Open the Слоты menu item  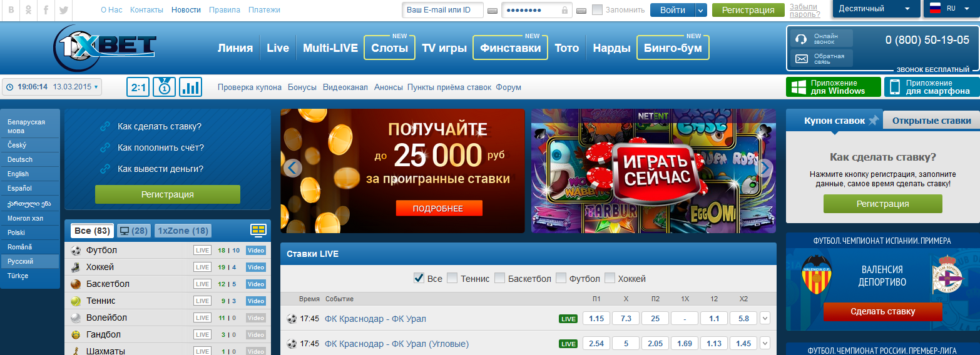click(389, 48)
